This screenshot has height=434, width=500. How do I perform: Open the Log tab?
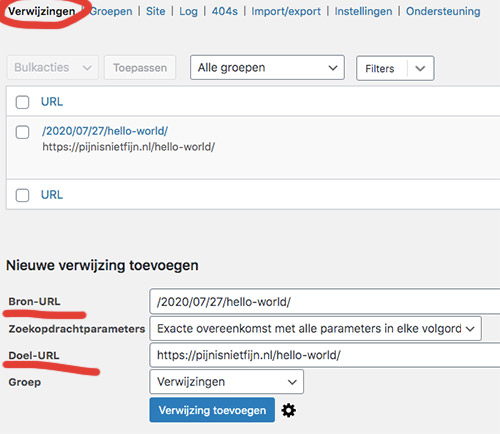pyautogui.click(x=188, y=11)
